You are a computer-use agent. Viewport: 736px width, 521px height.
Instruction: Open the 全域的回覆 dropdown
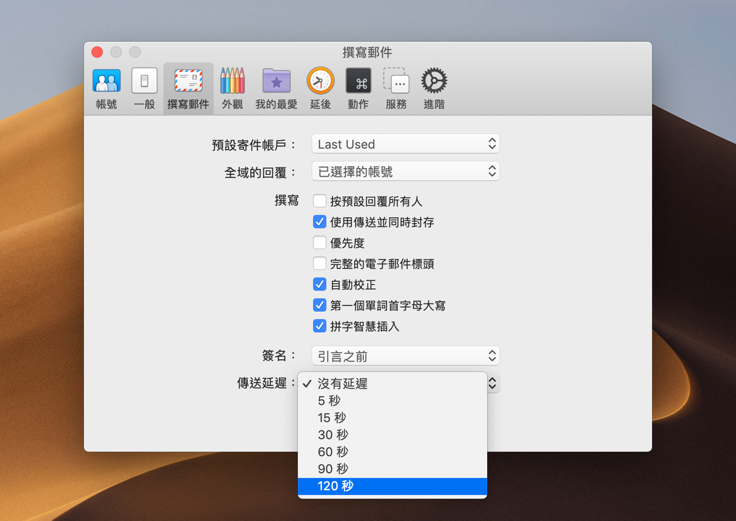pos(406,171)
